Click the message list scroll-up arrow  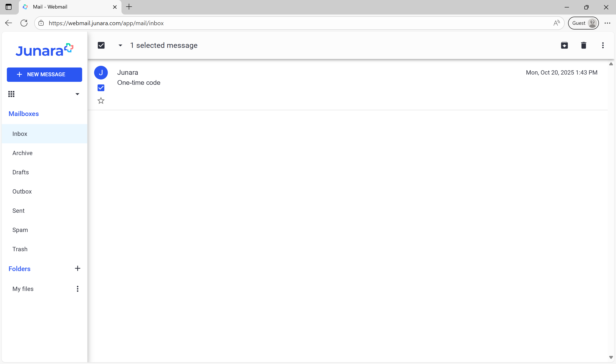[611, 64]
